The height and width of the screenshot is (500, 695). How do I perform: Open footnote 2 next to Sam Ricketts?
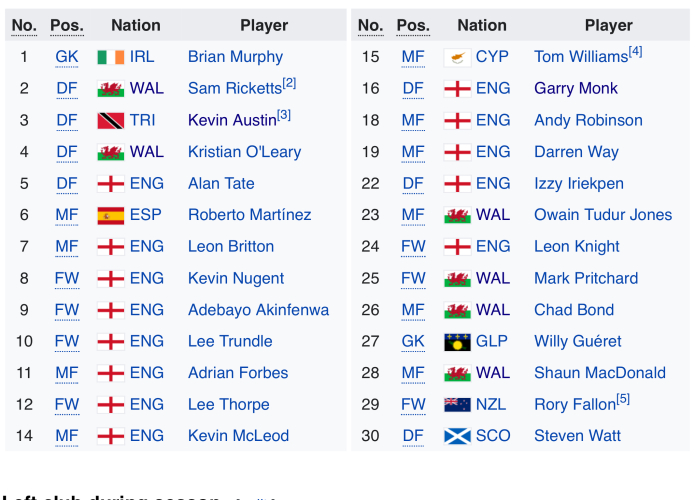coord(289,83)
